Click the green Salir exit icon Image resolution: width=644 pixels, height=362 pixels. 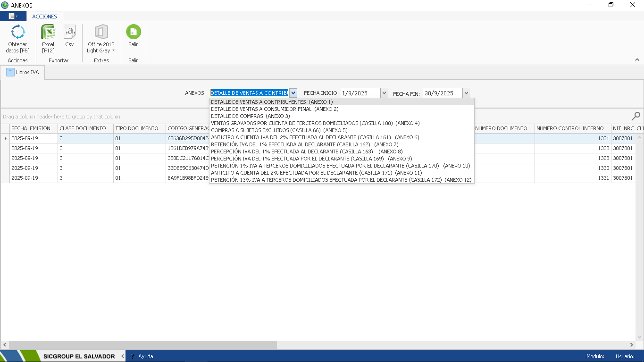(x=134, y=32)
